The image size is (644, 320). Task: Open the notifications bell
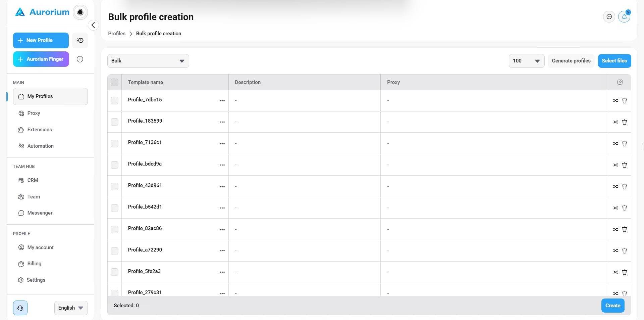click(x=624, y=17)
